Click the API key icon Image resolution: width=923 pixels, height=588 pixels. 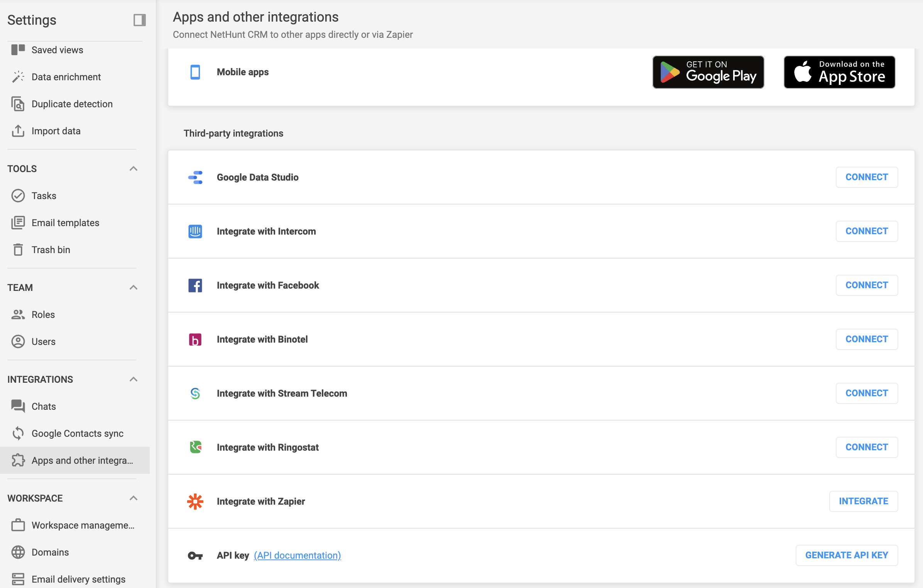[x=195, y=554]
